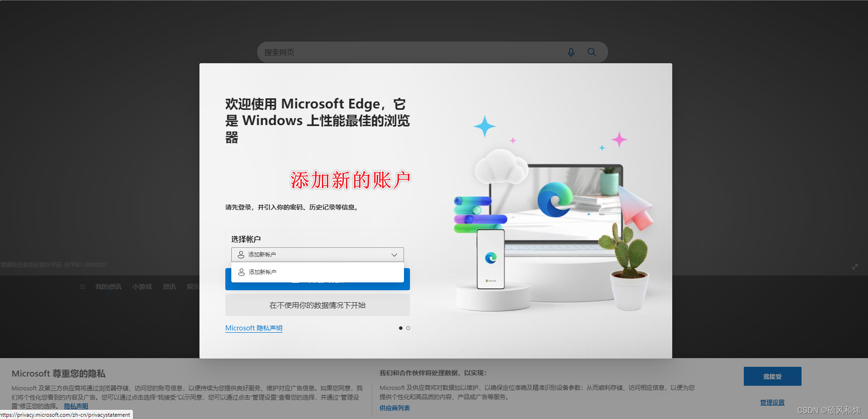
Task: Click the expand arrows icon at right
Action: (855, 267)
